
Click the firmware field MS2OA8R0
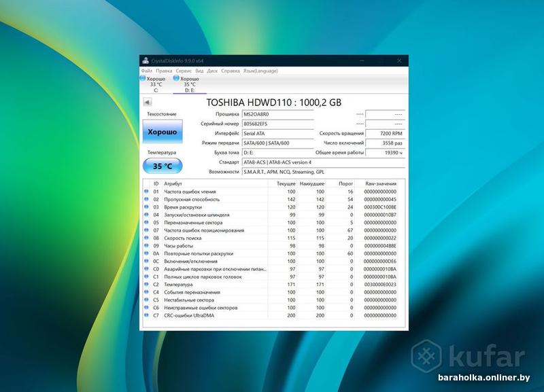[x=278, y=114]
